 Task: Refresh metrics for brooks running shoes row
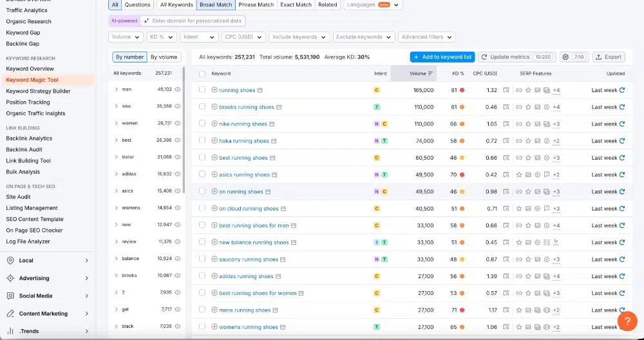pyautogui.click(x=622, y=107)
